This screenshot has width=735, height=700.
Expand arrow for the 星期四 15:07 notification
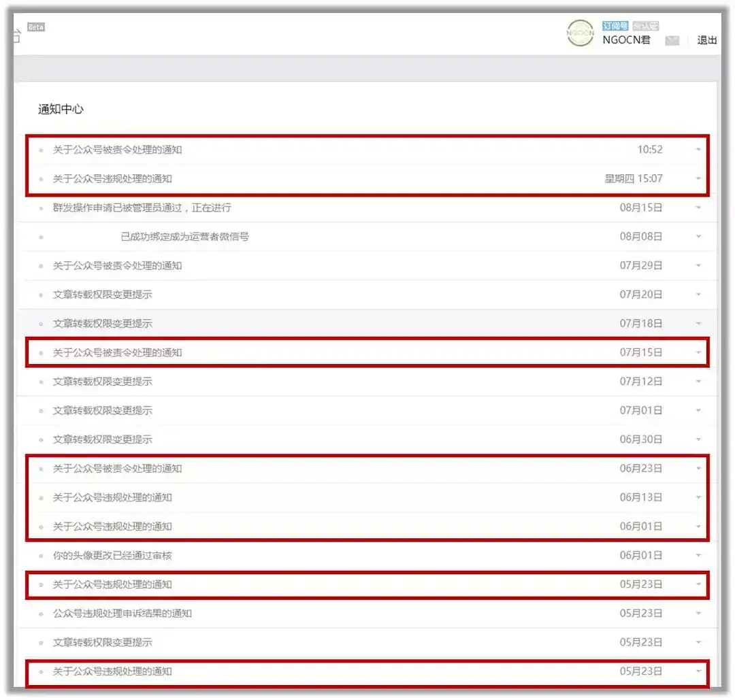coord(698,179)
